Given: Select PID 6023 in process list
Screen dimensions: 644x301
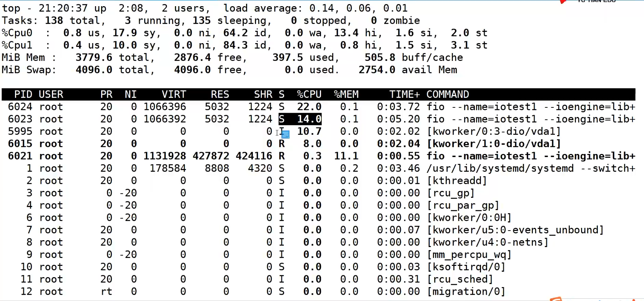Looking at the screenshot, I should (x=20, y=119).
